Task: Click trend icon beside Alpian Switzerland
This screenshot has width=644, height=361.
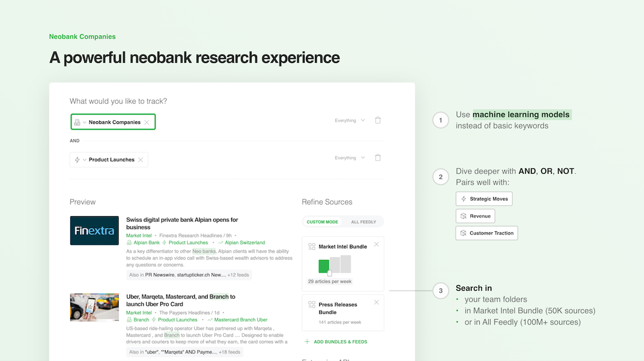Action: coord(221,243)
